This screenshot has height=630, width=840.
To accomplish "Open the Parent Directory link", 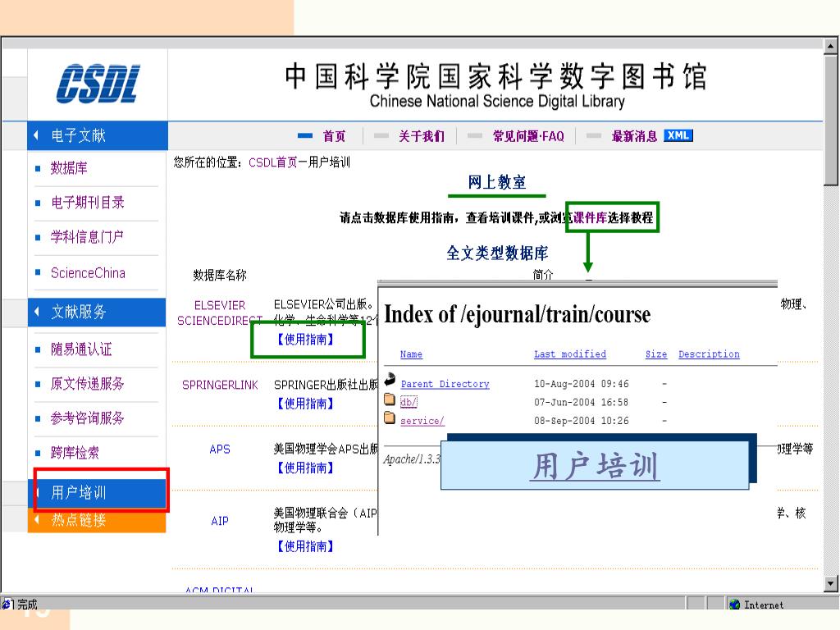I will 445,384.
